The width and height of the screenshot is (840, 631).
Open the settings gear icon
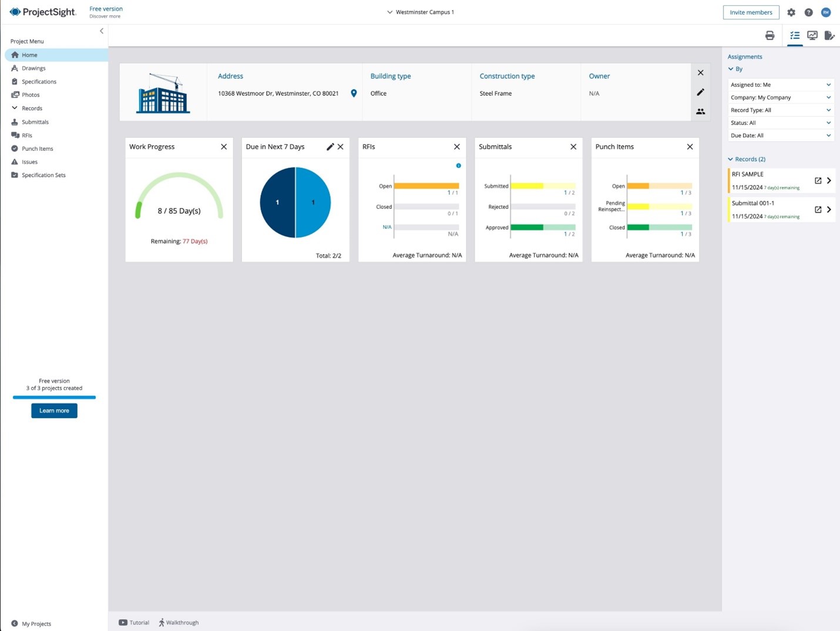[x=791, y=12]
